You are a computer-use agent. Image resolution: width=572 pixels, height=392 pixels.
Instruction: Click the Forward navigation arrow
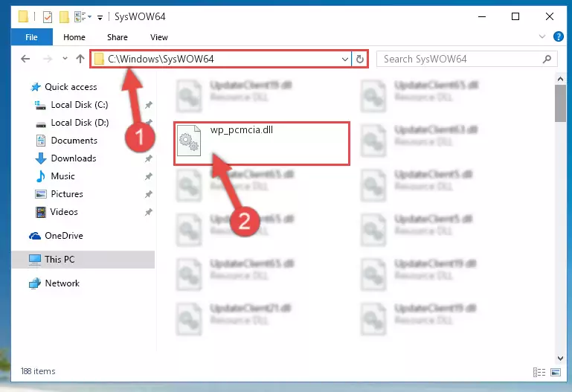(x=48, y=59)
